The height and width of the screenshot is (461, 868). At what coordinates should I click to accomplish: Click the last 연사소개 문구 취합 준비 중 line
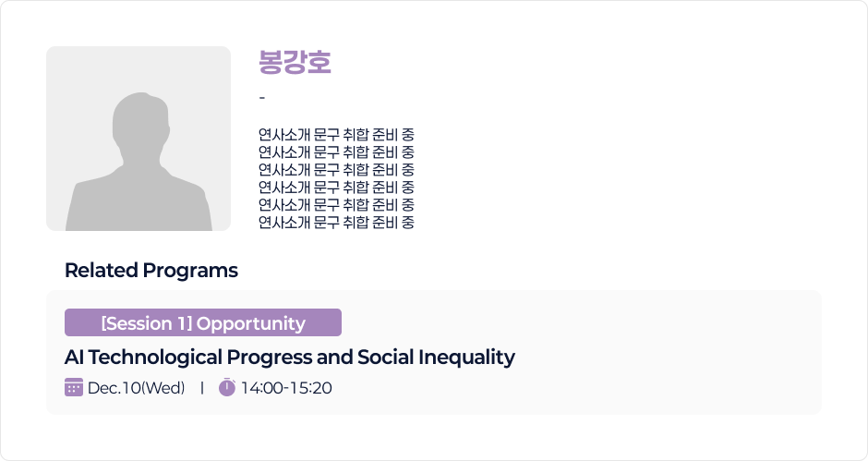pyautogui.click(x=336, y=222)
